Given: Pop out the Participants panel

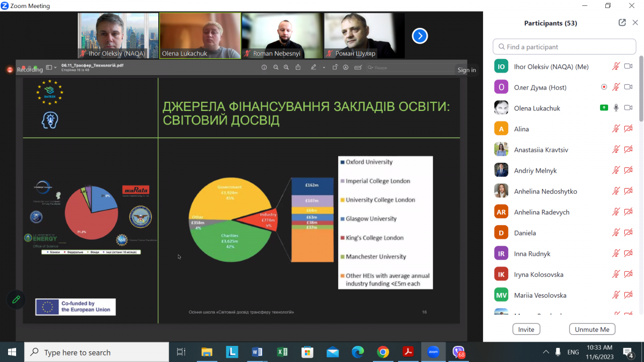Looking at the screenshot, I should click(x=622, y=23).
